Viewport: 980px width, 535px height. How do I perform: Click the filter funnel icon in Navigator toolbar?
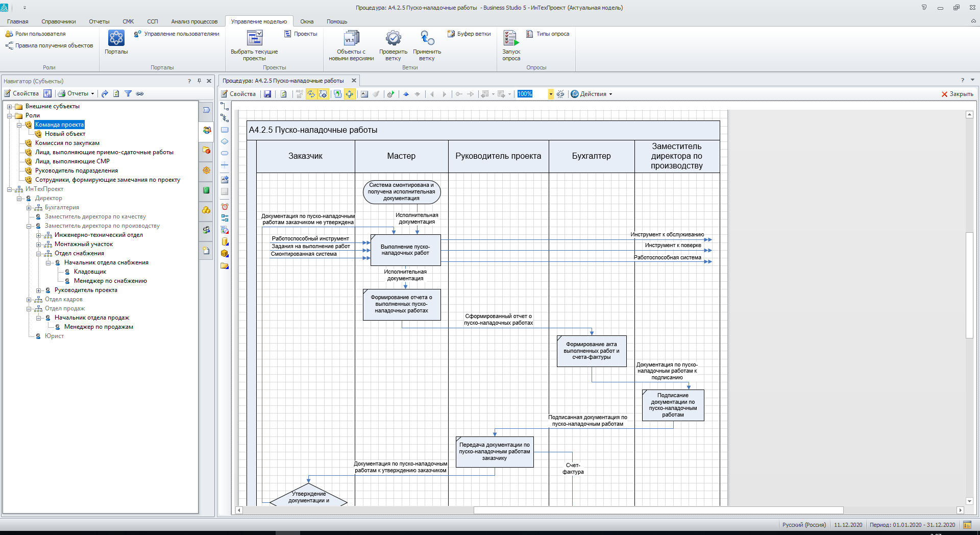coord(128,93)
